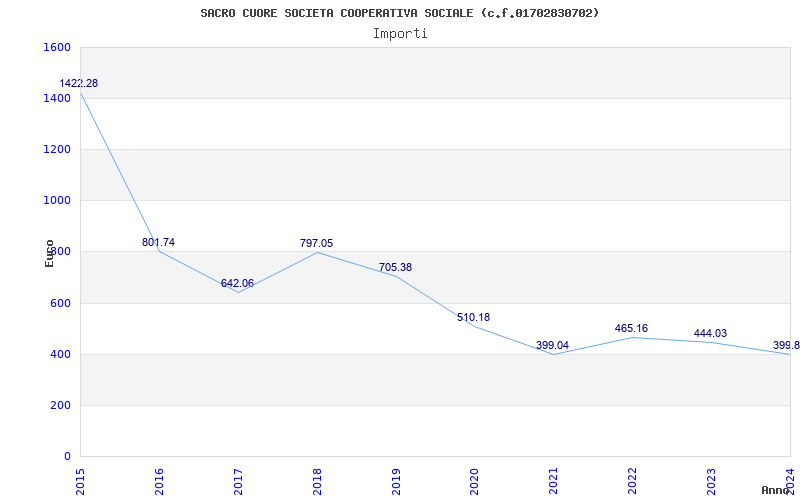
Task: Click the 1400 y-axis tick label
Action: pos(57,98)
